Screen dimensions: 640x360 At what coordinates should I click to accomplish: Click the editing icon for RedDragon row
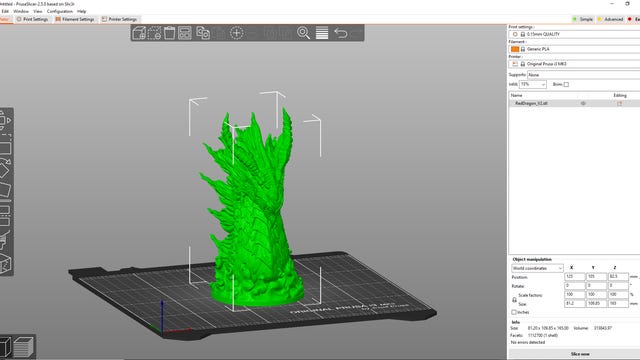[620, 104]
